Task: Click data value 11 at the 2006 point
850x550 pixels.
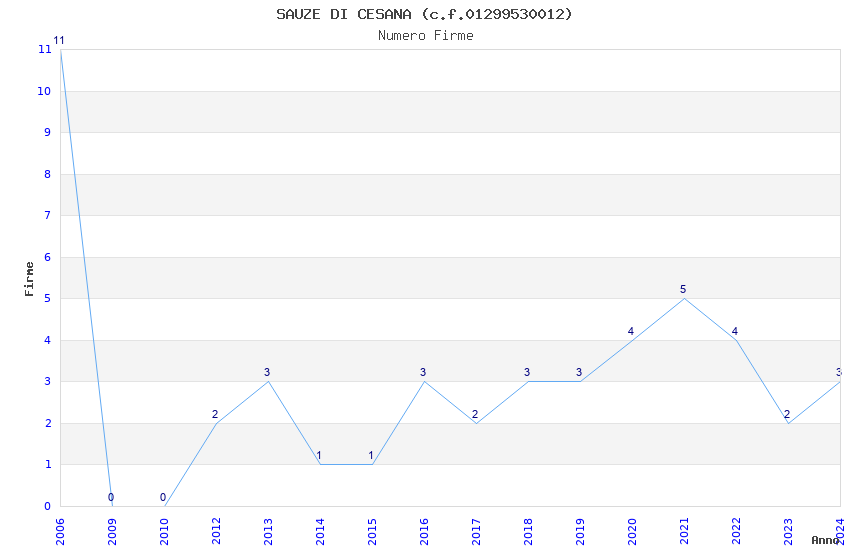Action: 59,41
